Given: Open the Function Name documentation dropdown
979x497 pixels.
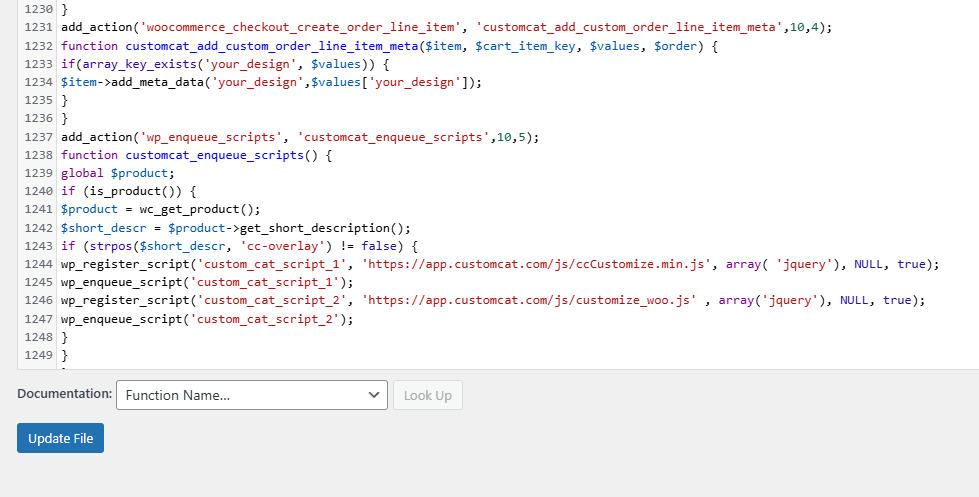Looking at the screenshot, I should (x=252, y=395).
